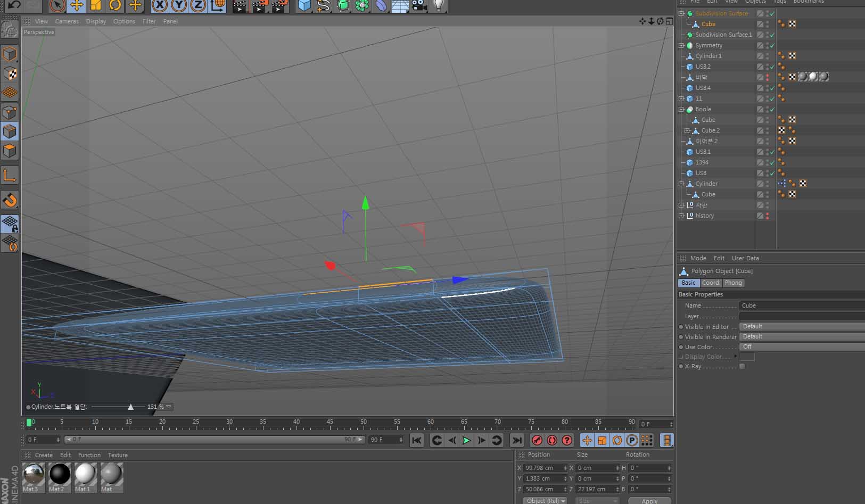Image resolution: width=865 pixels, height=504 pixels.
Task: Open the Visible in Renderer dropdown
Action: point(802,336)
